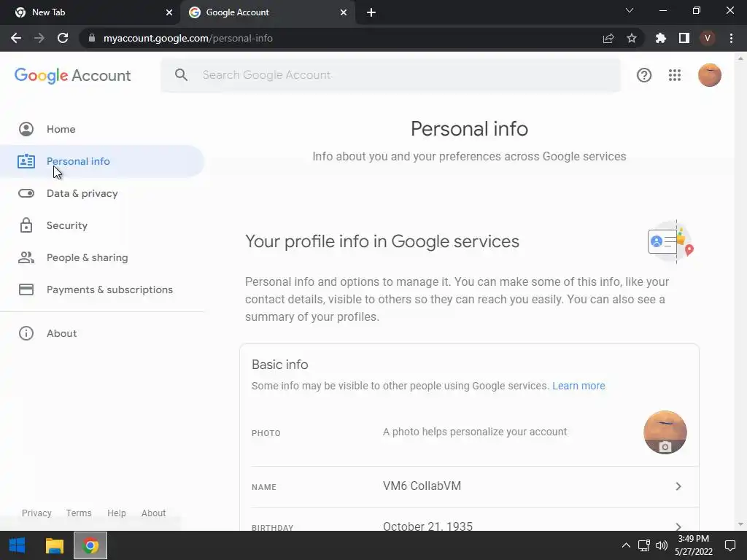Screen dimensions: 747x560
Task: Click the Chrome taskbar icon
Action: pyautogui.click(x=90, y=545)
